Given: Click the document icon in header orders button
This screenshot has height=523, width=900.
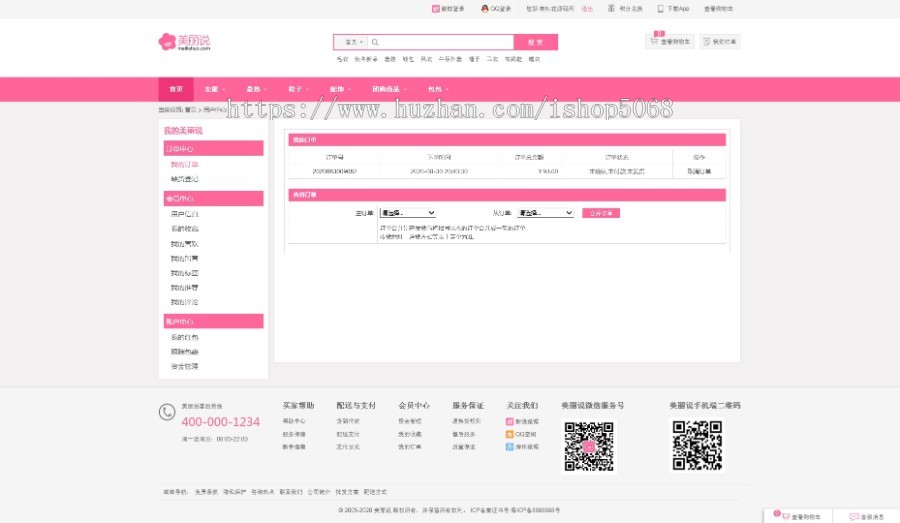Looking at the screenshot, I should pos(707,41).
